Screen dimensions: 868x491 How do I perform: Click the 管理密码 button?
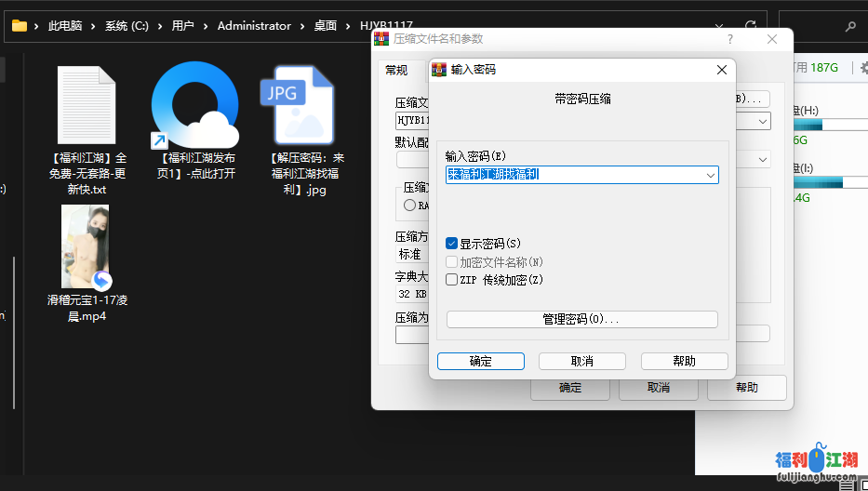click(581, 319)
